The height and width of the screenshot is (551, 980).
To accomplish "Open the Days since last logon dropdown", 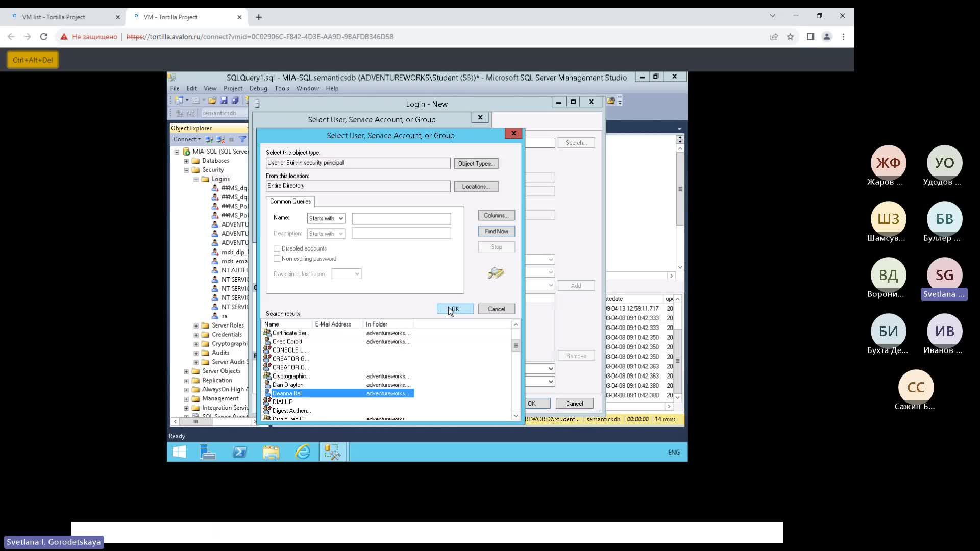I will pyautogui.click(x=346, y=274).
